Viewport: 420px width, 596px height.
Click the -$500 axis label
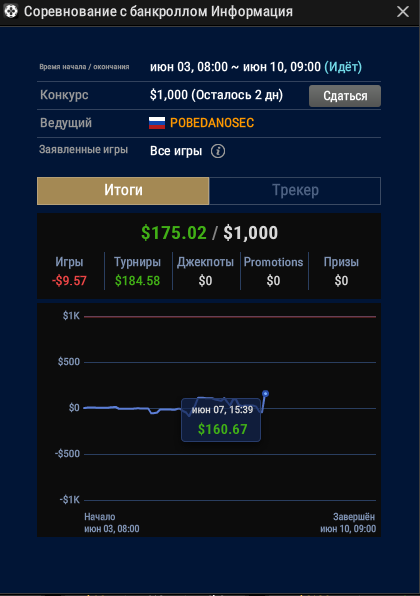coord(67,454)
